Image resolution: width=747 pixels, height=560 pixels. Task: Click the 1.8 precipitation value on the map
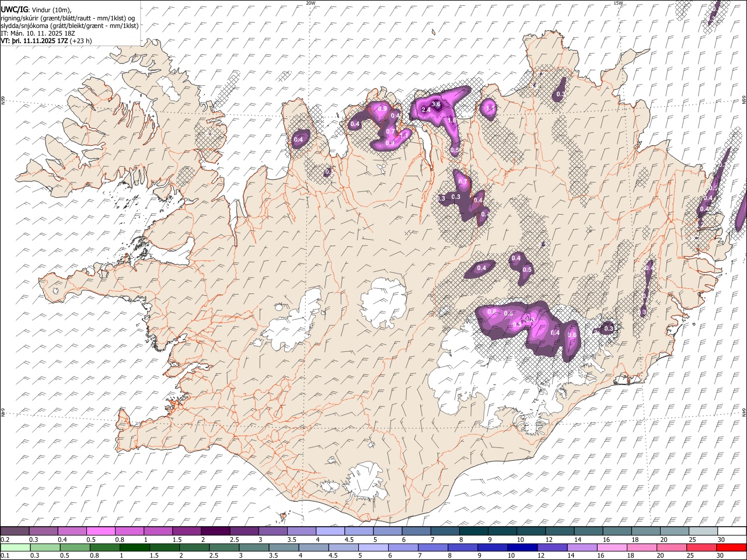pos(452,120)
